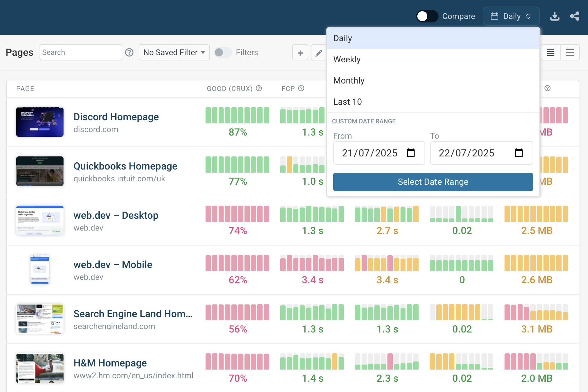Click www2.hm.com/en_us/index.html URL text

(x=133, y=375)
